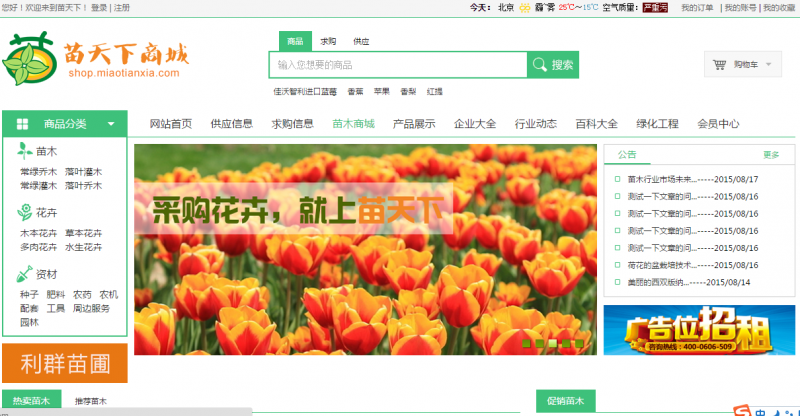
Task: Open 苗木商城 in the navigation bar
Action: point(353,124)
